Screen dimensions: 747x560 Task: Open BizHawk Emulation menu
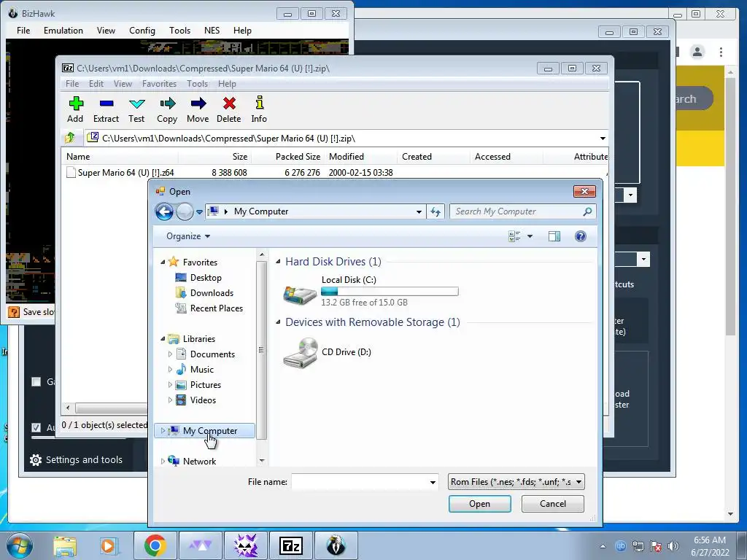(63, 31)
